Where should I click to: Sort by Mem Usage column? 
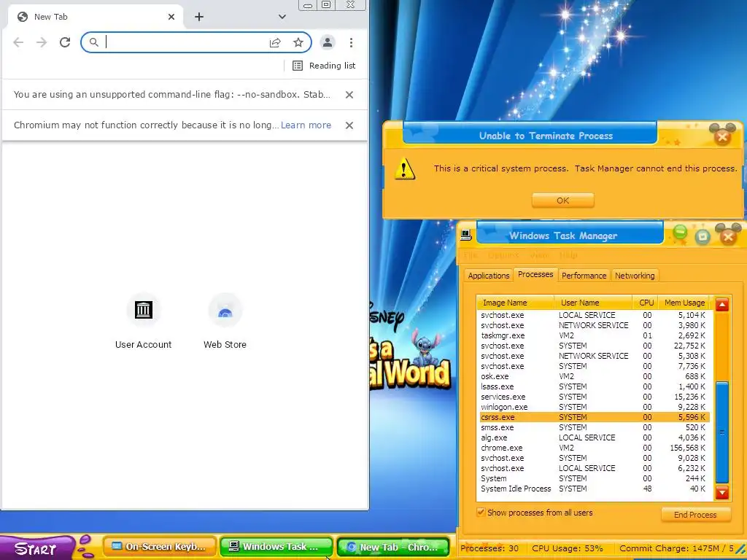[x=684, y=303]
